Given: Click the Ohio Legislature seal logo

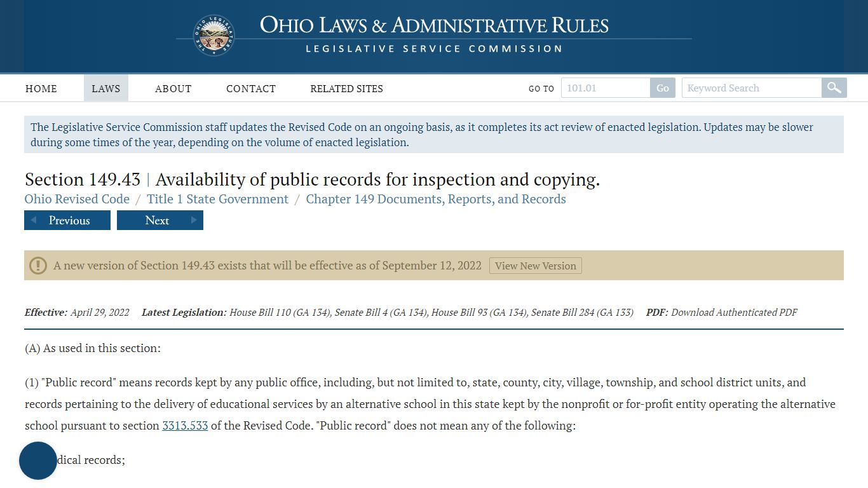Looking at the screenshot, I should click(x=214, y=36).
